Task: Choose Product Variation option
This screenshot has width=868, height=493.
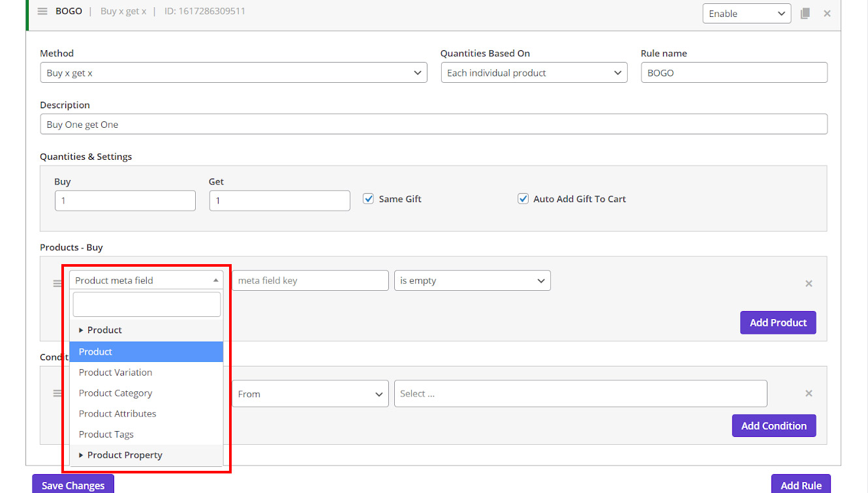Action: (116, 372)
